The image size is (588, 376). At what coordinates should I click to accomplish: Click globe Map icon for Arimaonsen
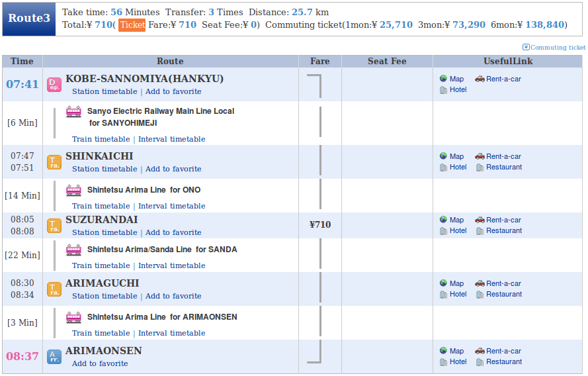click(443, 350)
